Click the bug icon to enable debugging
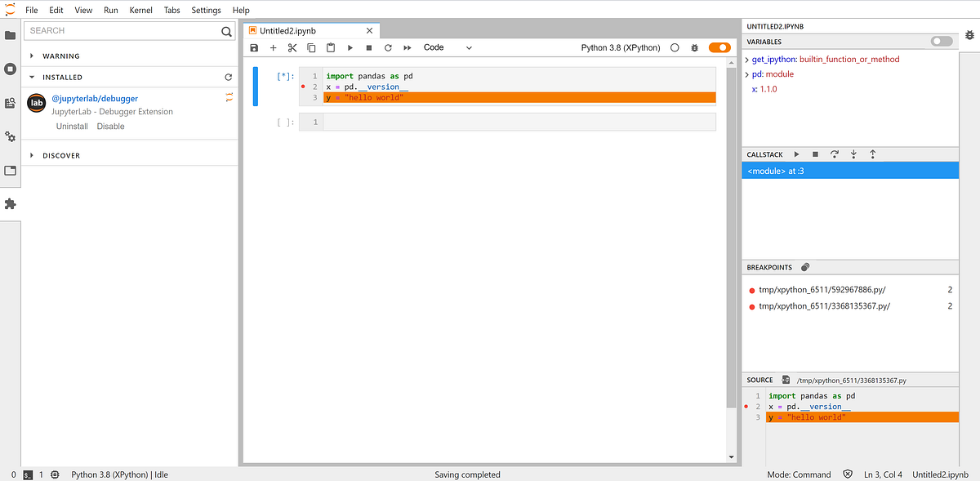980x481 pixels. click(x=693, y=47)
